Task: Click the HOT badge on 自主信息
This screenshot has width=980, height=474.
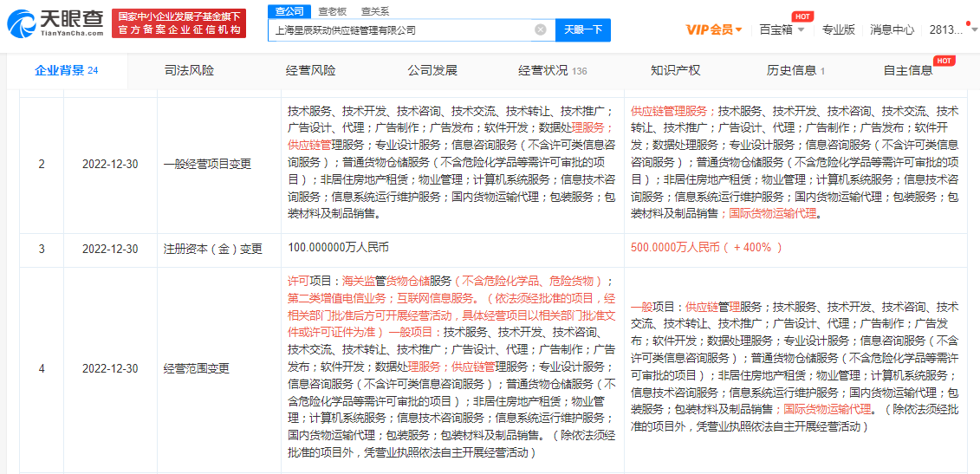Action: click(x=944, y=61)
